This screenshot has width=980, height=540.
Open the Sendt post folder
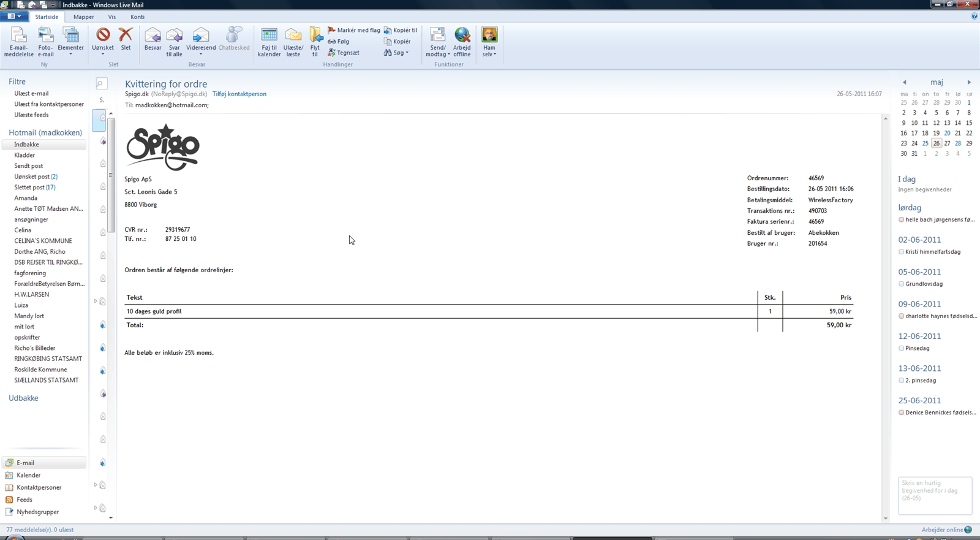29,166
